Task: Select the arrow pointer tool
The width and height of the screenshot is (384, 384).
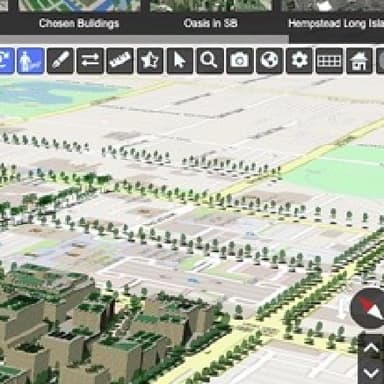Action: pos(180,60)
